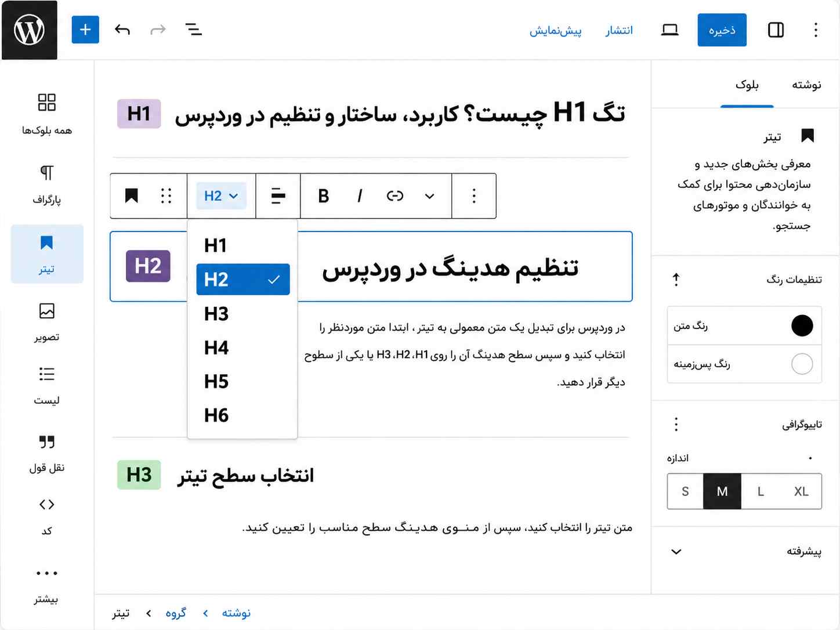840x630 pixels.
Task: Choose the تصویر block
Action: [x=47, y=323]
